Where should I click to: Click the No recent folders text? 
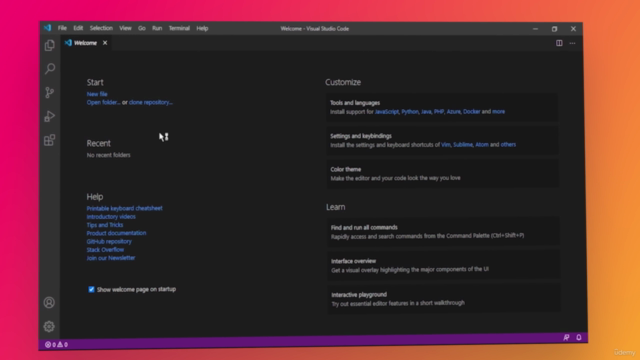(x=109, y=155)
